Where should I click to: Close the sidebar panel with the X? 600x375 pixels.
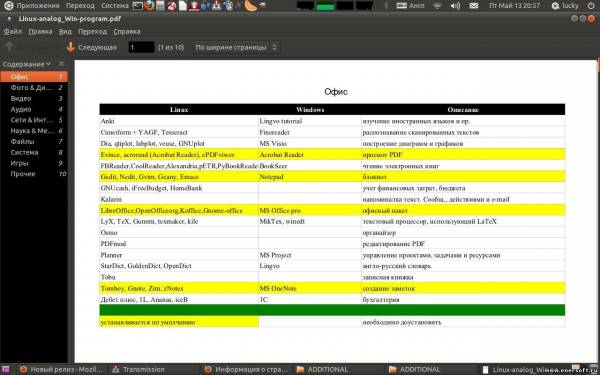coord(61,64)
